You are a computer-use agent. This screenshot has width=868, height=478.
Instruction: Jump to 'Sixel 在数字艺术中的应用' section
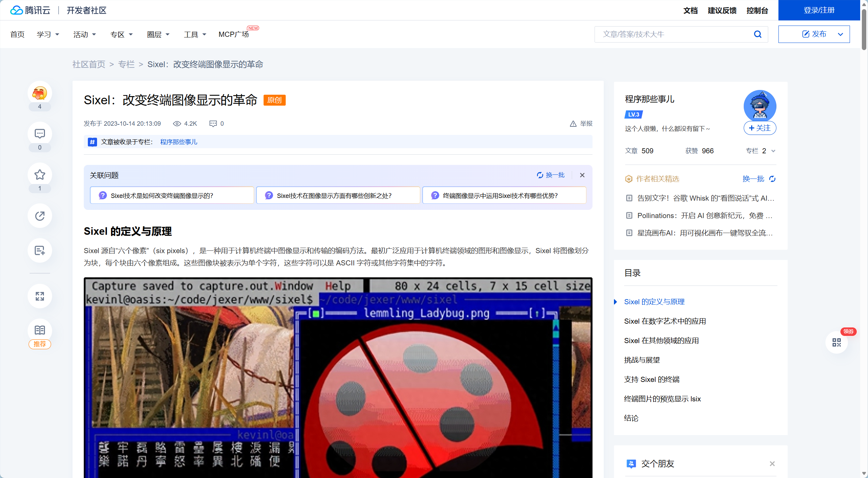[x=665, y=321]
